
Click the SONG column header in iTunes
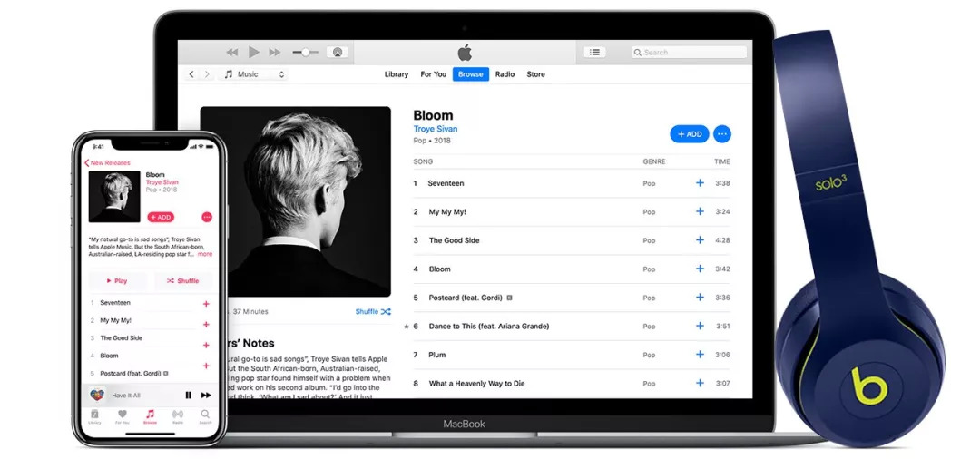(423, 161)
